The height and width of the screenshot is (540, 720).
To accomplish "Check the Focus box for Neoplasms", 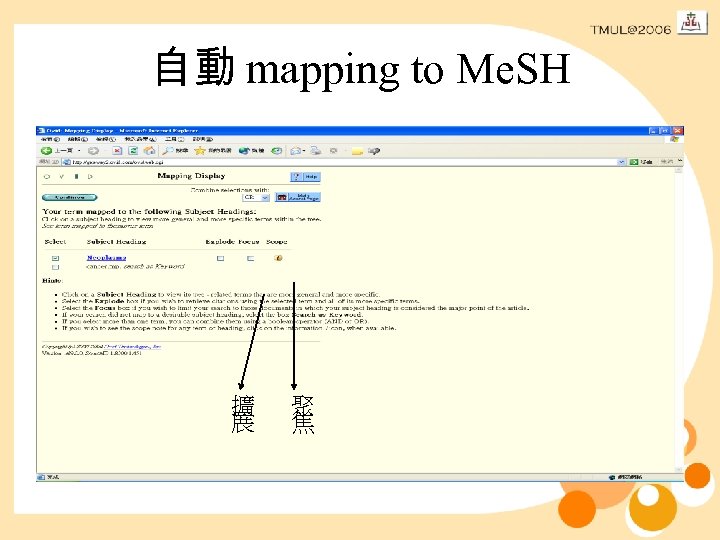I will pyautogui.click(x=250, y=258).
